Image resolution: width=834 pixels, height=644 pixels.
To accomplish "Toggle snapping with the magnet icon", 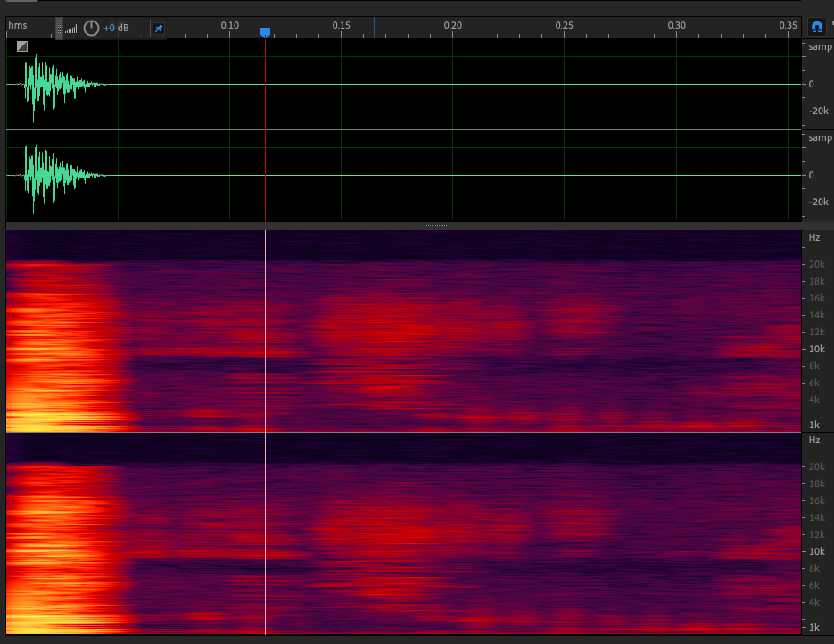I will 816,28.
